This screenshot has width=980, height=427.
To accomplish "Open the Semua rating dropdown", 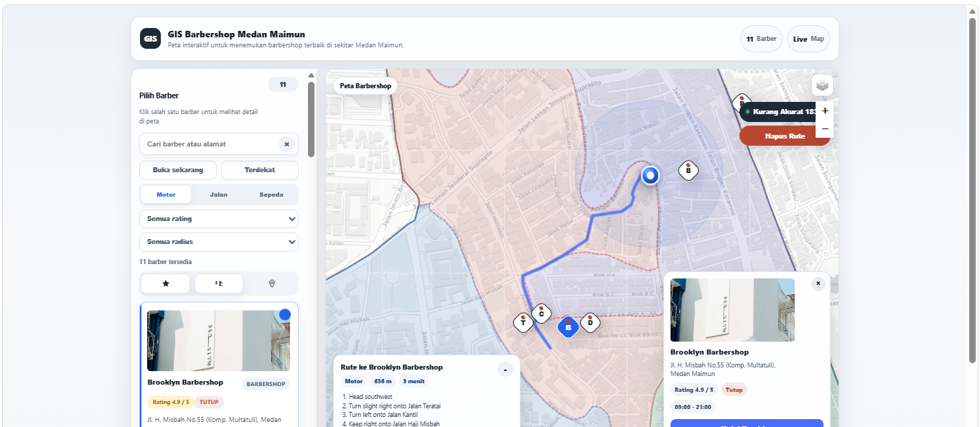I will pyautogui.click(x=219, y=219).
